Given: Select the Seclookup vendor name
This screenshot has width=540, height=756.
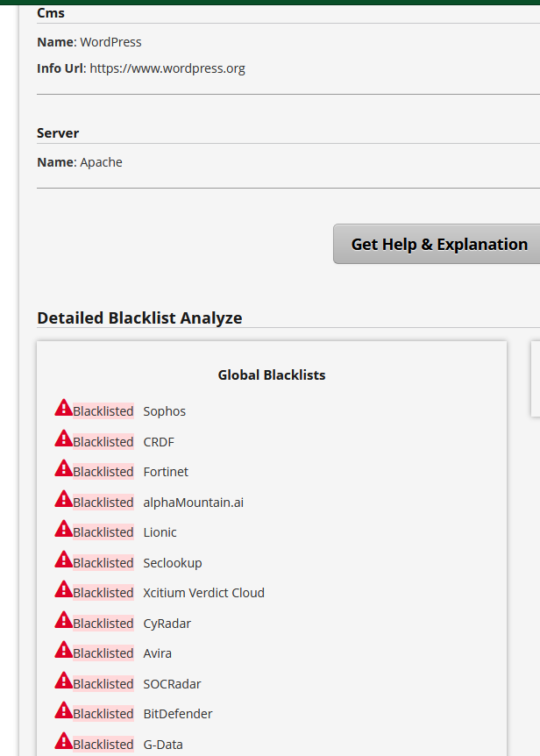Looking at the screenshot, I should point(173,563).
